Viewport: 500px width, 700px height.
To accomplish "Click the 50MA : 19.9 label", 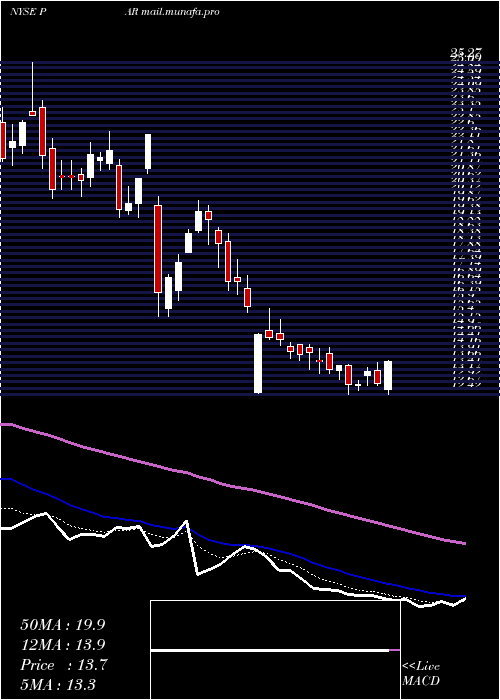I will coord(62,625).
